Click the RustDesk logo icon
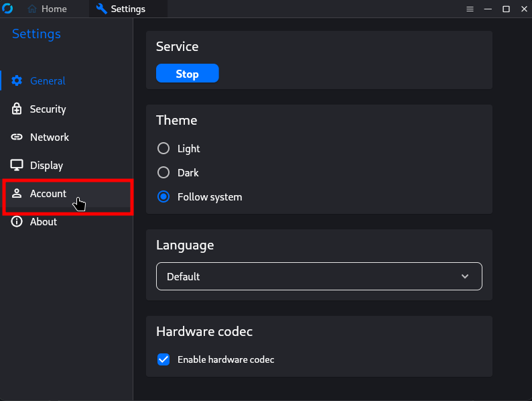The image size is (532, 401). (7, 9)
